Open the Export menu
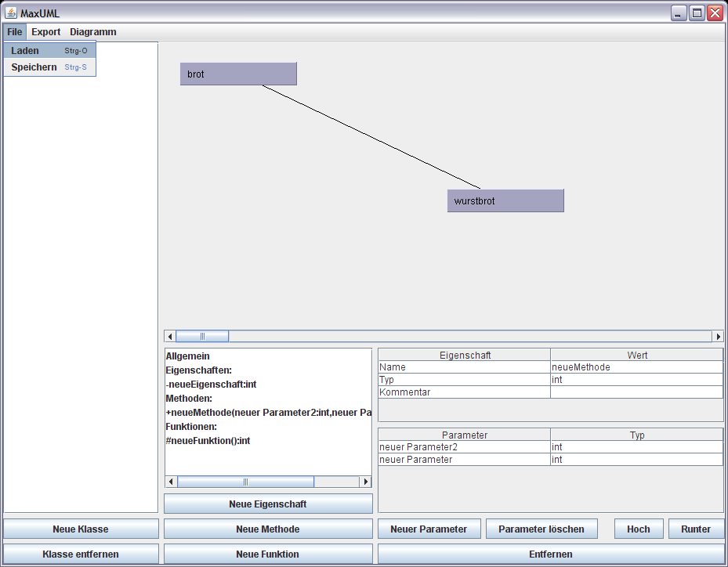 coord(45,32)
